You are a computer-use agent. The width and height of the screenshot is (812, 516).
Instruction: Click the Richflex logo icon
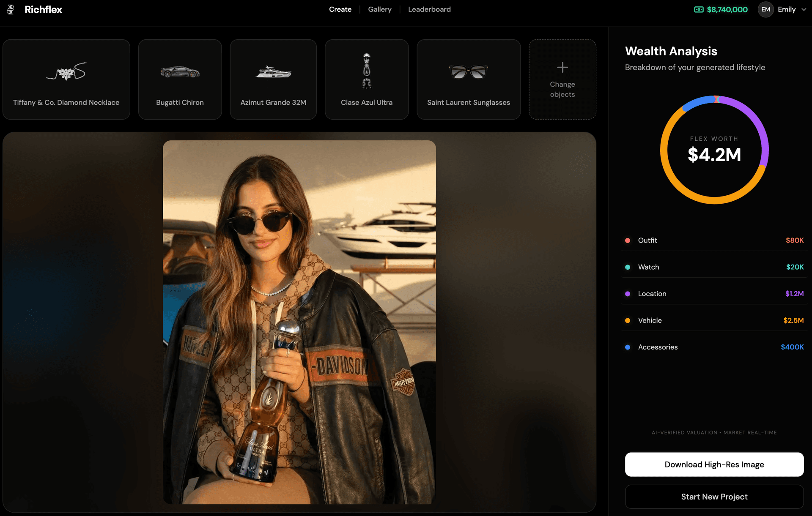(9, 9)
